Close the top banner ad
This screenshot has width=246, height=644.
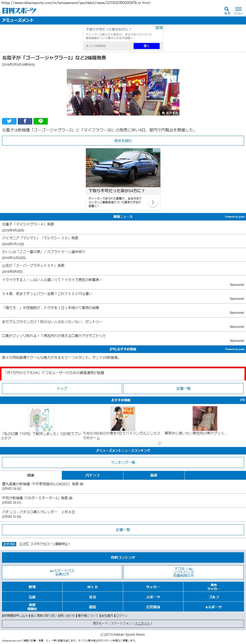(x=161, y=28)
